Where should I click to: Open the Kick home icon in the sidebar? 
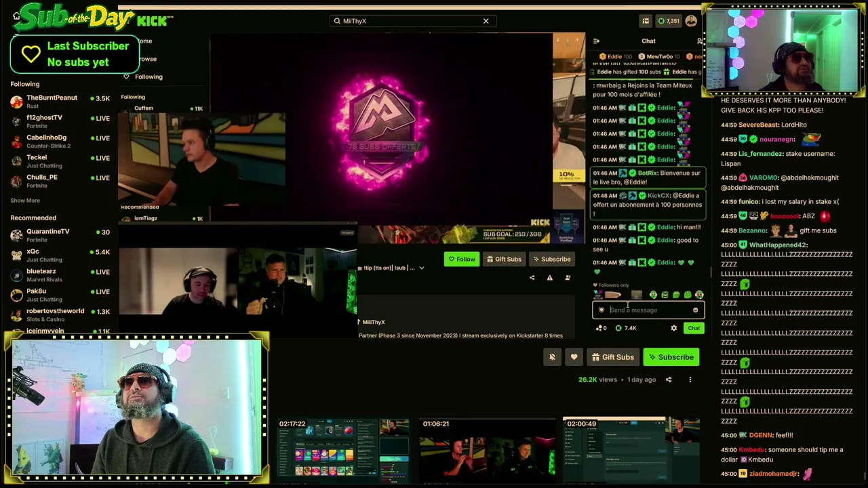tap(16, 16)
